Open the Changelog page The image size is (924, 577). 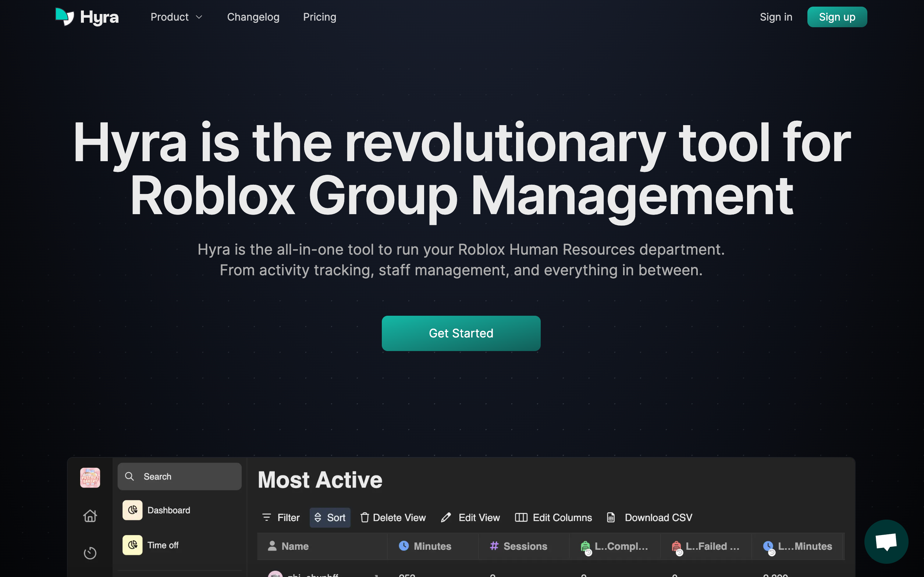(253, 17)
